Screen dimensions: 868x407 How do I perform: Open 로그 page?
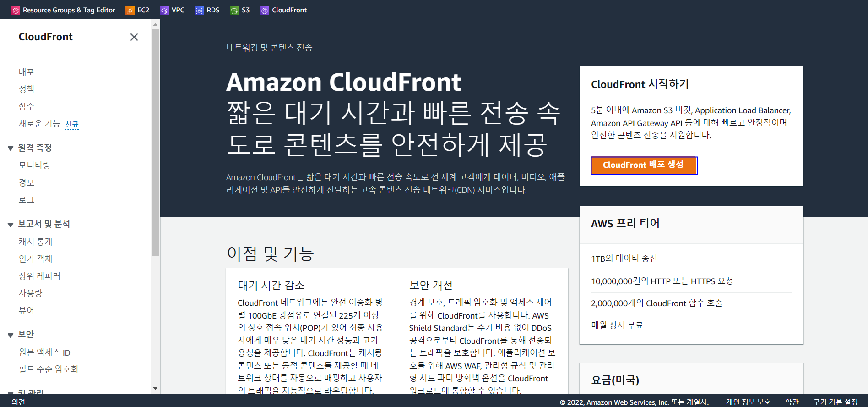coord(27,199)
